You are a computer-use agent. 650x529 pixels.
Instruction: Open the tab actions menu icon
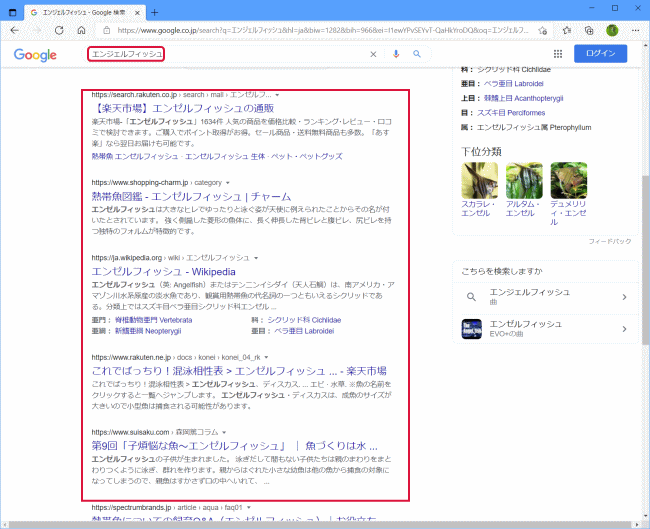(12, 12)
